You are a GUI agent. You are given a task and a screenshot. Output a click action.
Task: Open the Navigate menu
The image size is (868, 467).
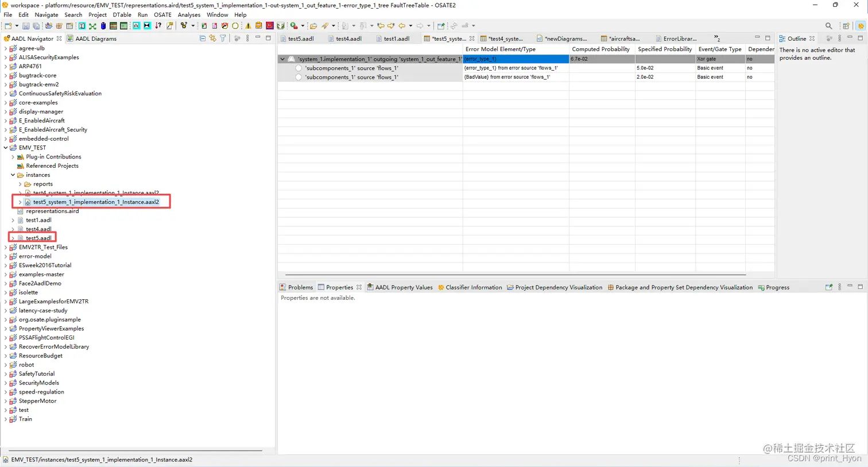(46, 15)
